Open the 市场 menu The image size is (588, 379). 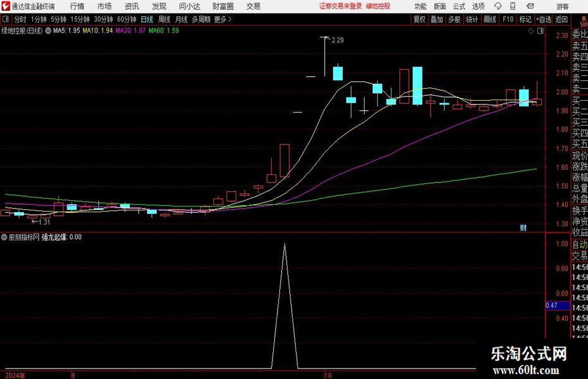point(105,6)
